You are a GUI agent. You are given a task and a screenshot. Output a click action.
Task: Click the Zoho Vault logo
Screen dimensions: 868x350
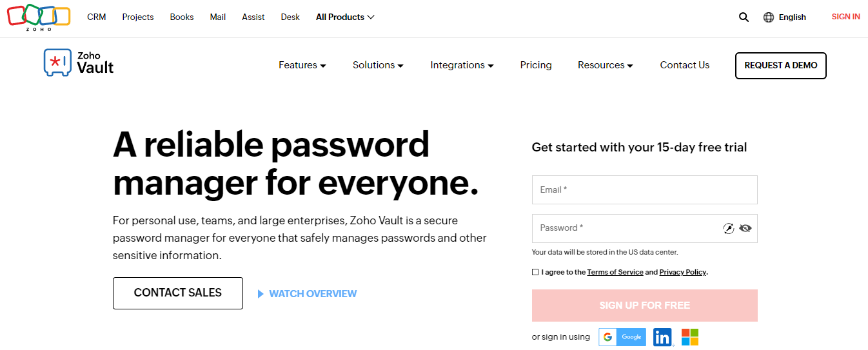(x=79, y=63)
